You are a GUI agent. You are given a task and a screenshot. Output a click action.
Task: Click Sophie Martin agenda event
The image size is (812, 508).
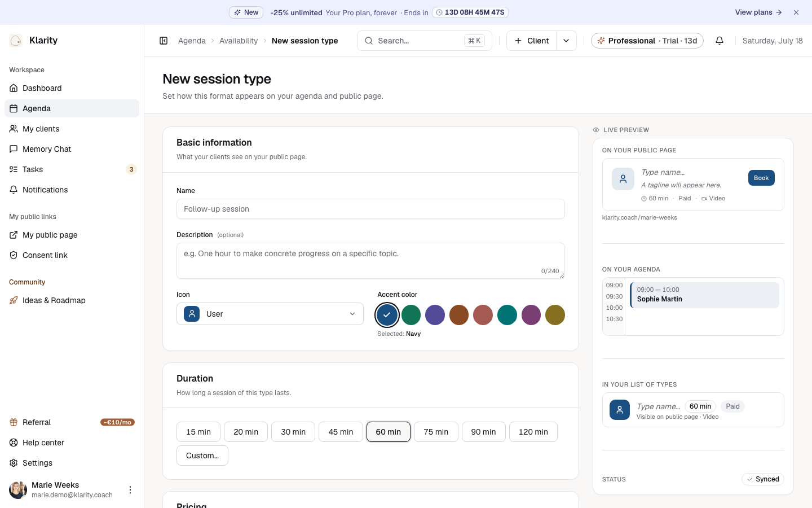tap(704, 295)
